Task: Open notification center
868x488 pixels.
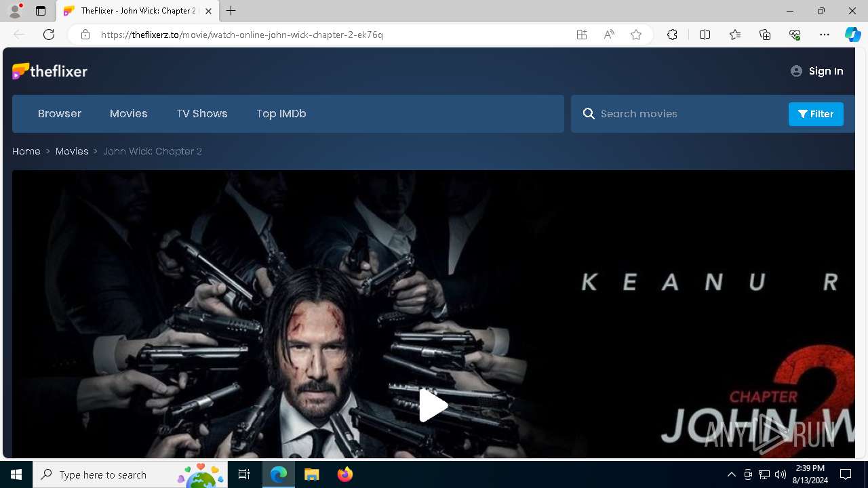Action: [x=846, y=474]
